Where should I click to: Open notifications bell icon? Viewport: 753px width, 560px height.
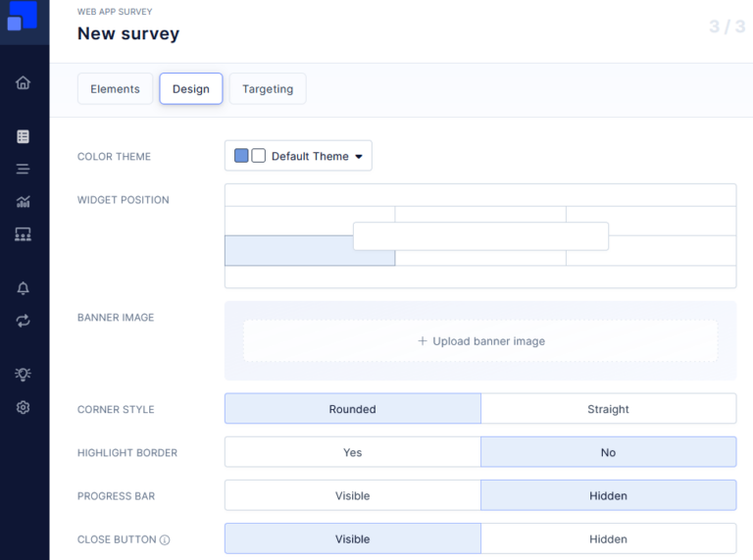click(24, 288)
